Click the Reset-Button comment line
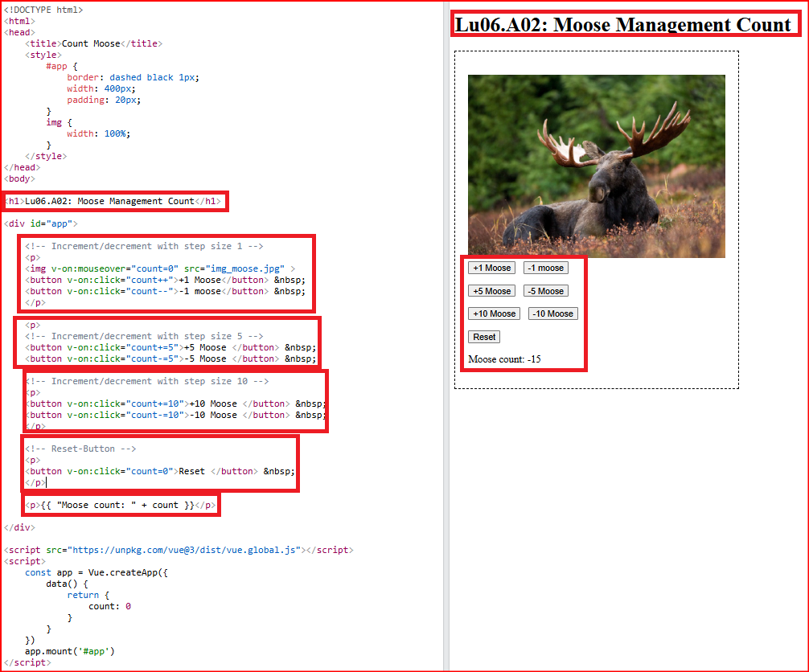 pos(80,449)
